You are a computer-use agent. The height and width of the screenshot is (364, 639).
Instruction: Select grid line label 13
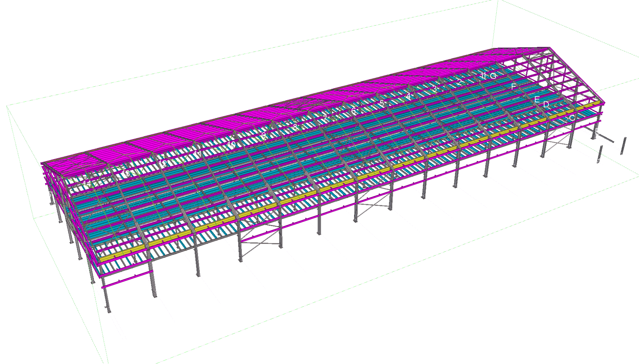pos(126,173)
